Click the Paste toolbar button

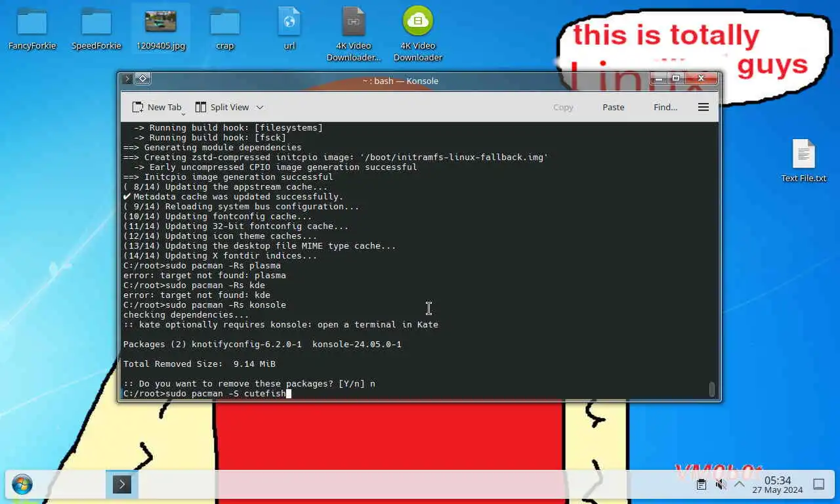point(614,107)
